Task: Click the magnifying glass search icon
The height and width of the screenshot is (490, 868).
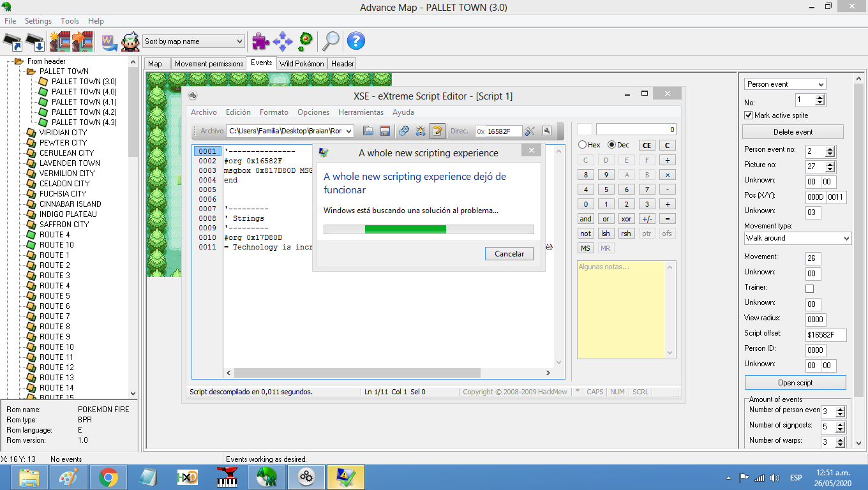Action: [x=330, y=41]
